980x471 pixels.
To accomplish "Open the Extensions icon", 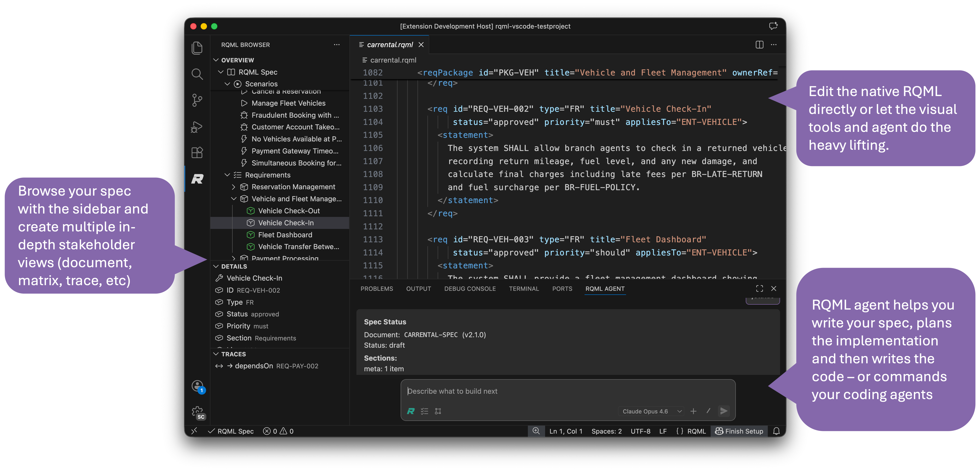I will tap(197, 152).
